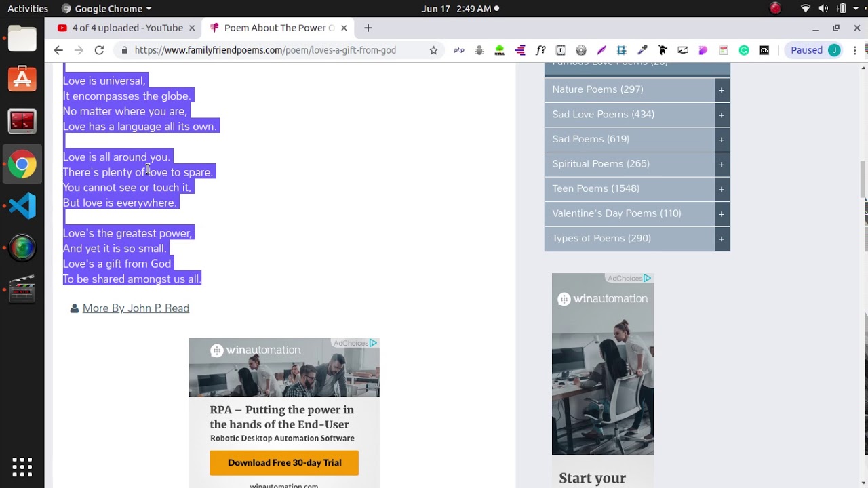Viewport: 868px width, 488px height.
Task: Open the film-frame square extension icon
Action: 561,50
